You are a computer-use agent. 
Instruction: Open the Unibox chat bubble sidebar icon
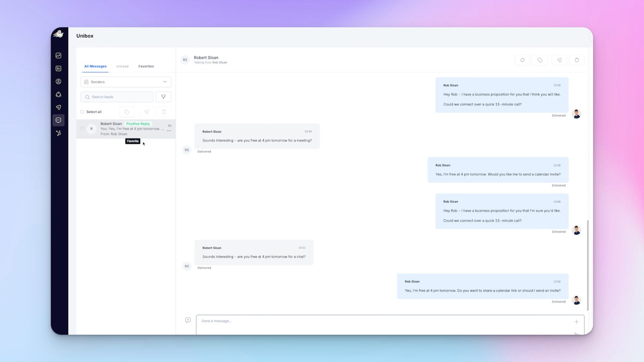pos(58,120)
